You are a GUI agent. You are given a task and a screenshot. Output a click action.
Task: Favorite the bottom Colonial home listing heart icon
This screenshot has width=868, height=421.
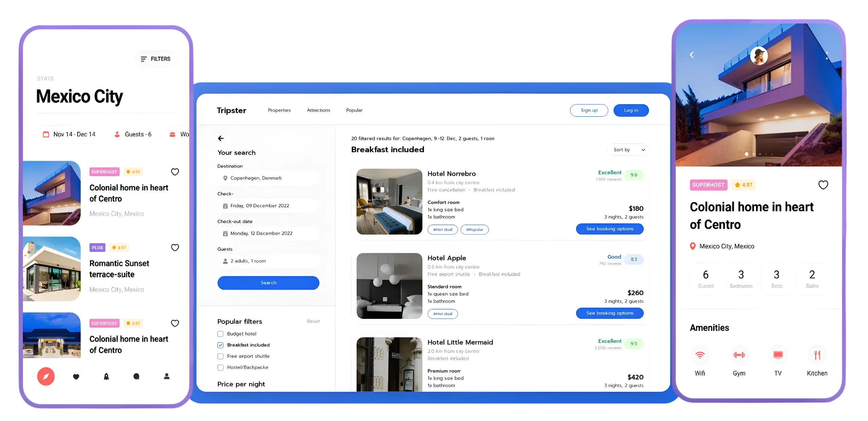(x=175, y=323)
